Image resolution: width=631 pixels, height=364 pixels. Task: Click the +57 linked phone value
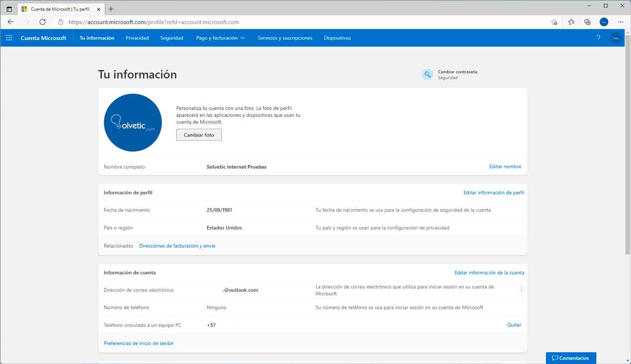pyautogui.click(x=211, y=325)
